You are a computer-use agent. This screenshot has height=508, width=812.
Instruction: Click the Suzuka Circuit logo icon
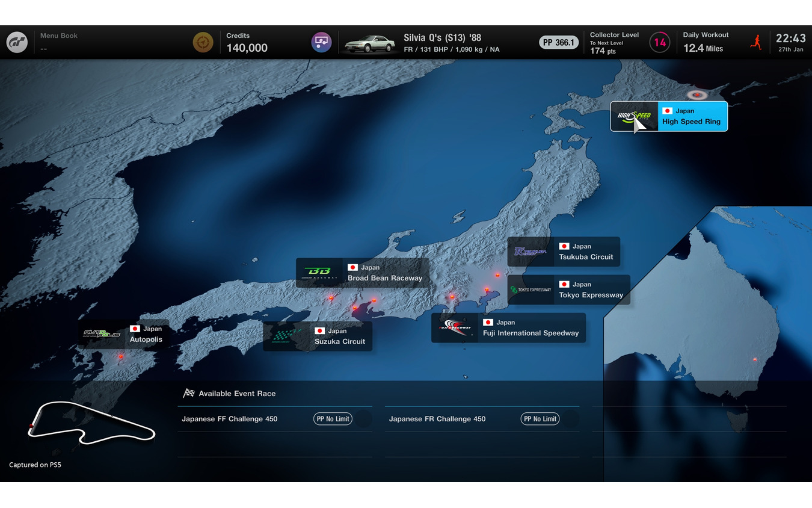287,336
